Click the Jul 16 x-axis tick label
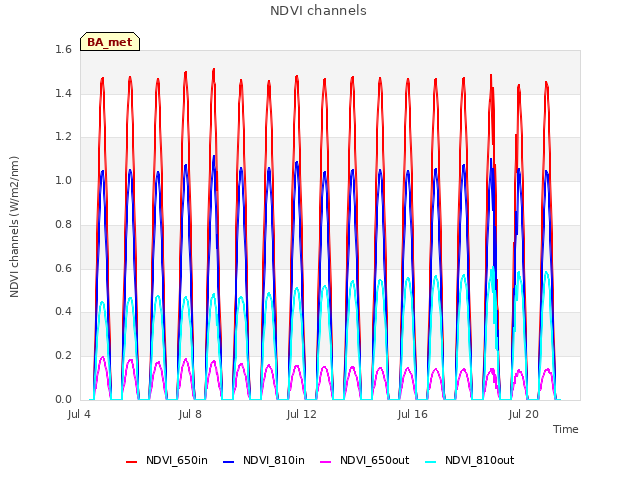Image resolution: width=640 pixels, height=480 pixels. (x=413, y=414)
